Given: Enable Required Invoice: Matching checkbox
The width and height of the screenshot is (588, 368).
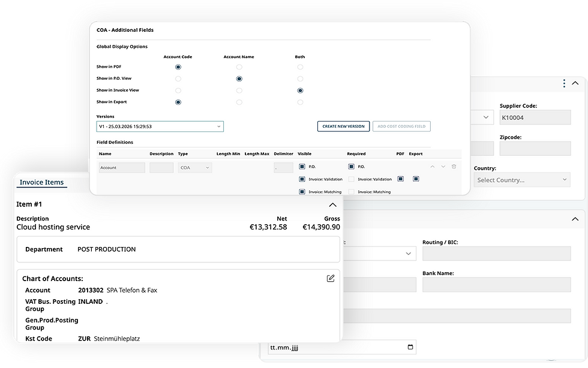Looking at the screenshot, I should coord(351,192).
